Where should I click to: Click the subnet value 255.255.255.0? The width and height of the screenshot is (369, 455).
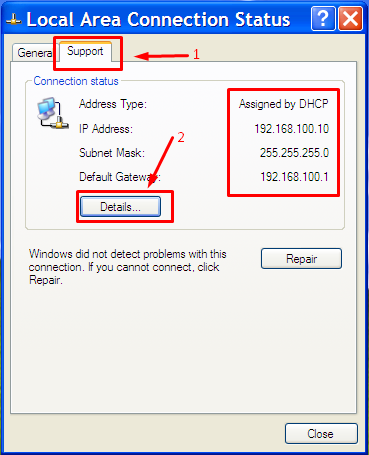(294, 153)
